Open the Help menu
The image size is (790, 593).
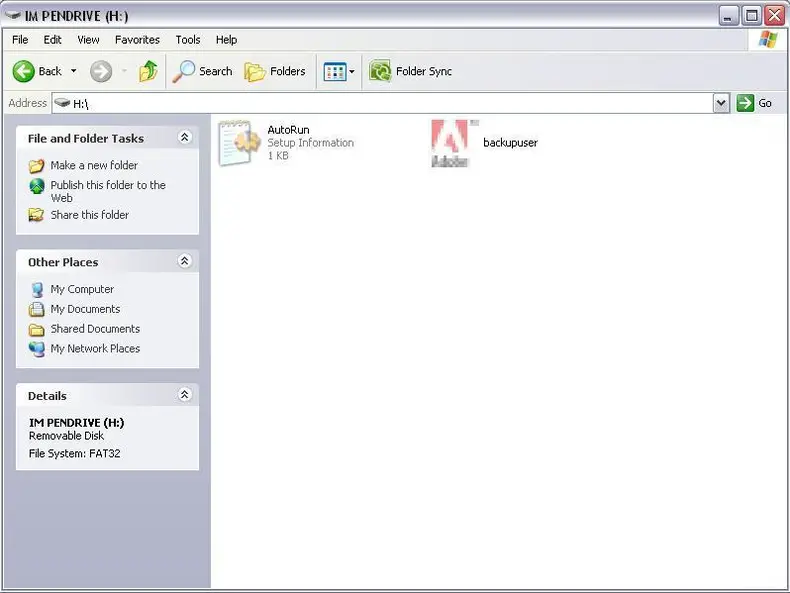pos(226,39)
